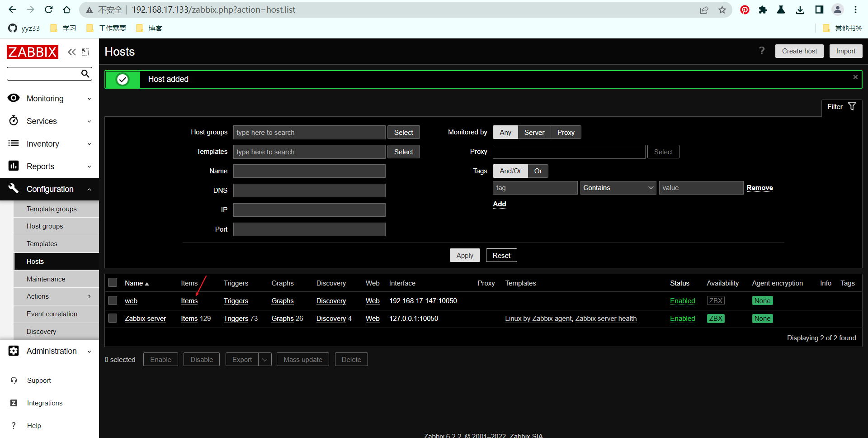The width and height of the screenshot is (868, 438).
Task: Click the Support headset icon
Action: (14, 381)
